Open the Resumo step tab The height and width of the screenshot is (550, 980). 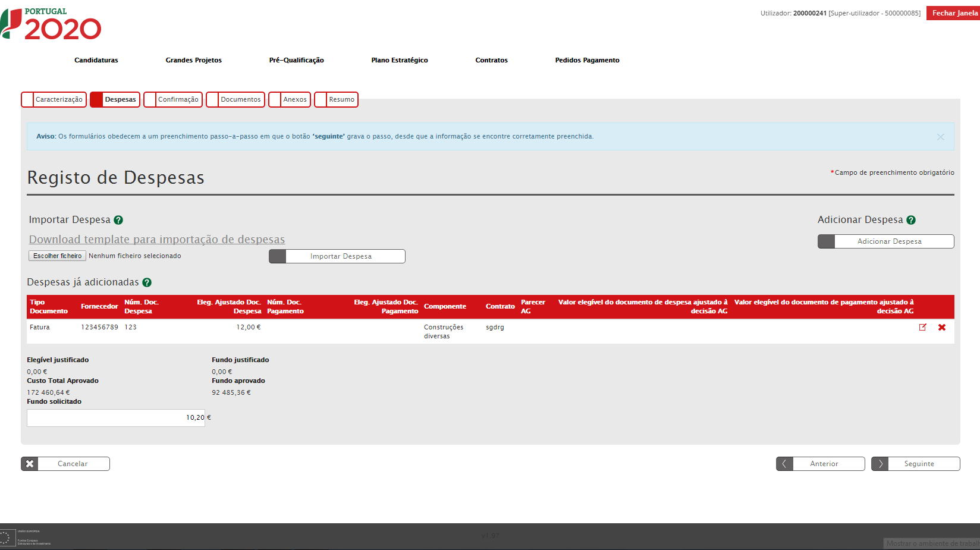tap(336, 99)
